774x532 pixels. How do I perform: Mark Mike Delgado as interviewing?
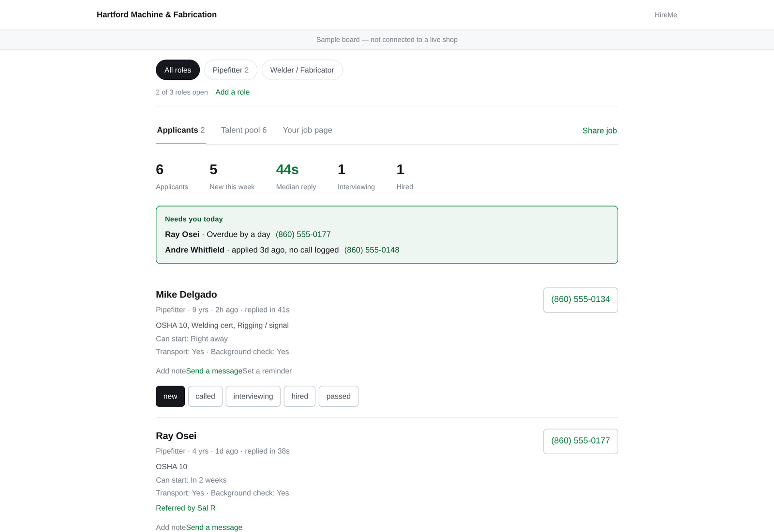tap(253, 396)
